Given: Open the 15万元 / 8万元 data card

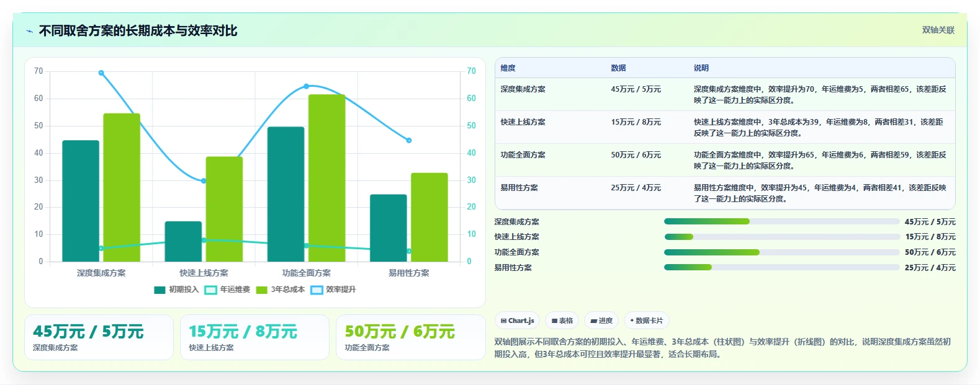Looking at the screenshot, I should click(254, 337).
